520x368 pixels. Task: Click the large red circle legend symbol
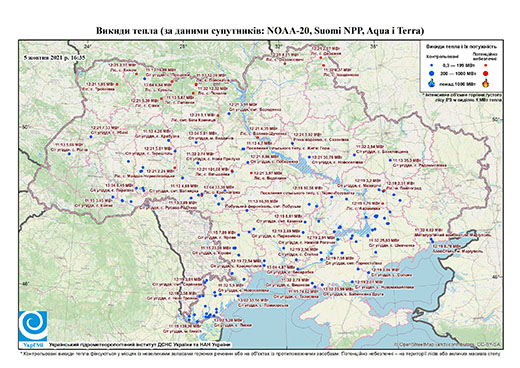pos(486,73)
